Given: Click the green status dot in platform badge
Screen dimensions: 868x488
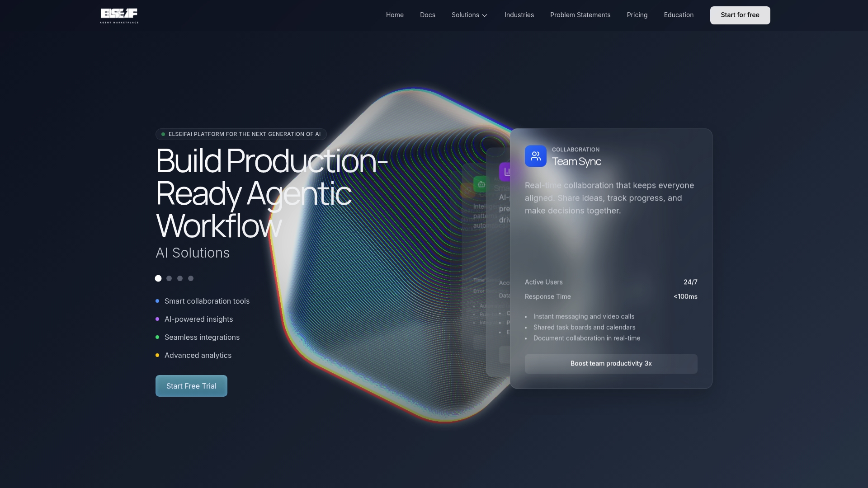Looking at the screenshot, I should tap(163, 134).
